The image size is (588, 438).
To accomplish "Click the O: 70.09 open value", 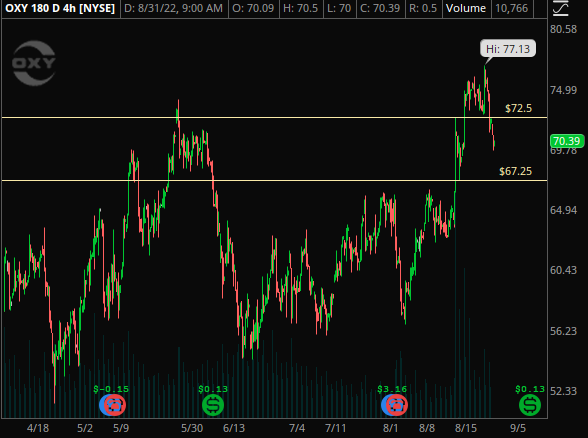I will [253, 8].
